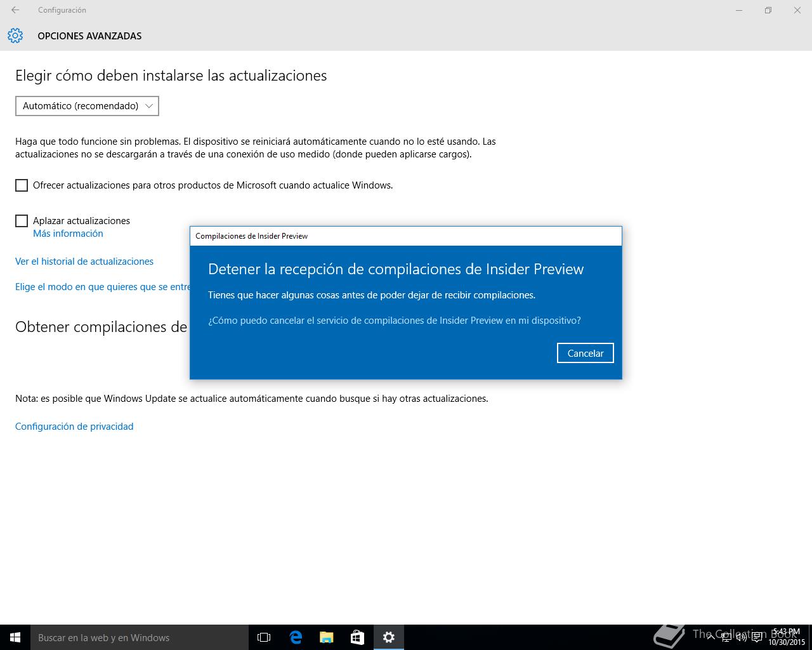Image resolution: width=812 pixels, height=650 pixels.
Task: Open Ver el historial de actualizaciones
Action: click(84, 262)
